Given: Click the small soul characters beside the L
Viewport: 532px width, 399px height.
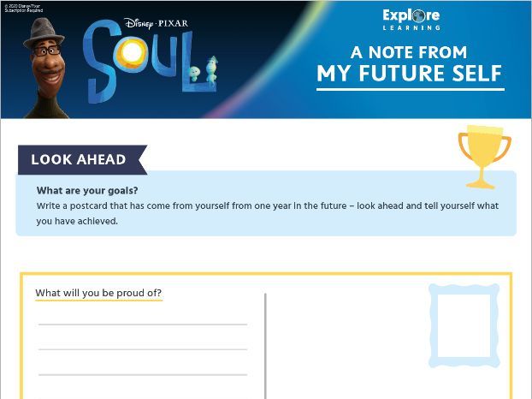Looking at the screenshot, I should pos(204,71).
